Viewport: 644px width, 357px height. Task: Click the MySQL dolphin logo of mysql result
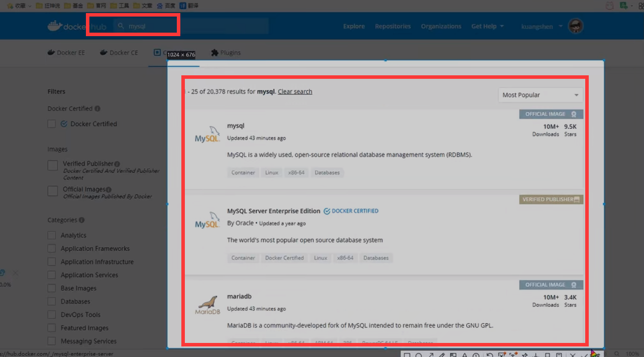click(x=207, y=135)
